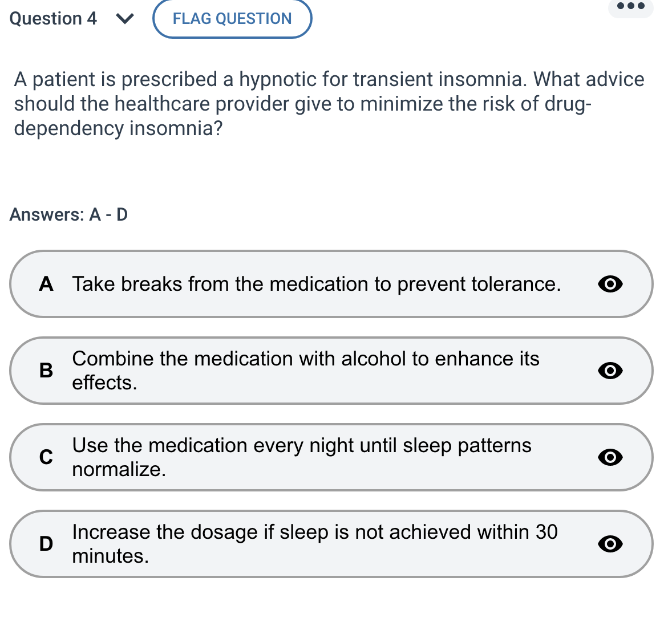This screenshot has width=672, height=626.
Task: Hide answer D about increasing dosage
Action: coord(610,544)
